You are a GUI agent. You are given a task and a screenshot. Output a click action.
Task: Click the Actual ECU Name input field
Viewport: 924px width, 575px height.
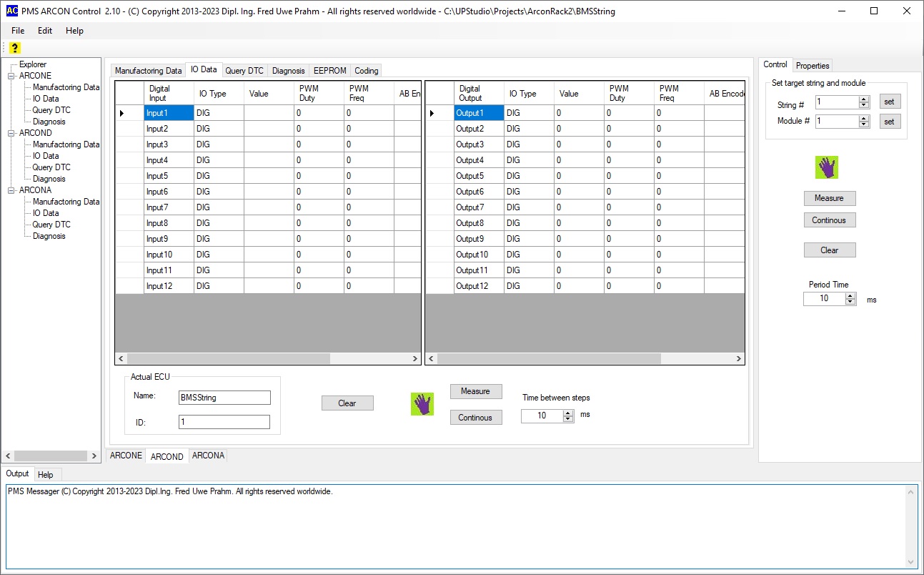click(x=224, y=398)
